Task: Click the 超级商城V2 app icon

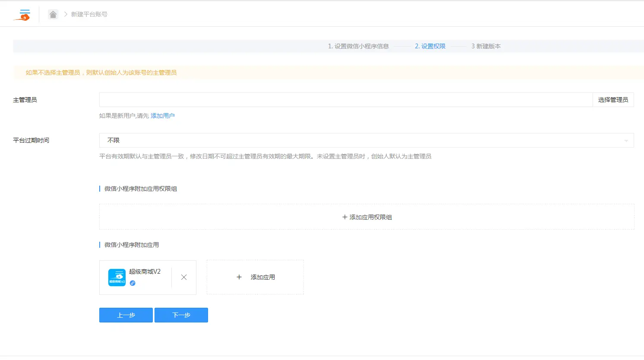Action: [117, 278]
